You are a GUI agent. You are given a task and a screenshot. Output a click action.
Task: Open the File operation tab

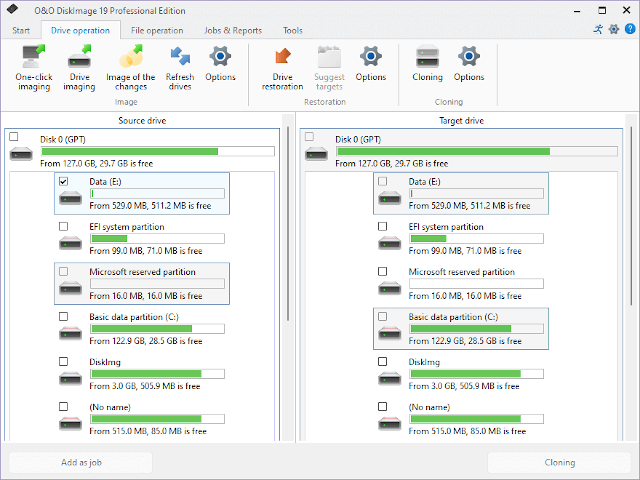tap(157, 30)
